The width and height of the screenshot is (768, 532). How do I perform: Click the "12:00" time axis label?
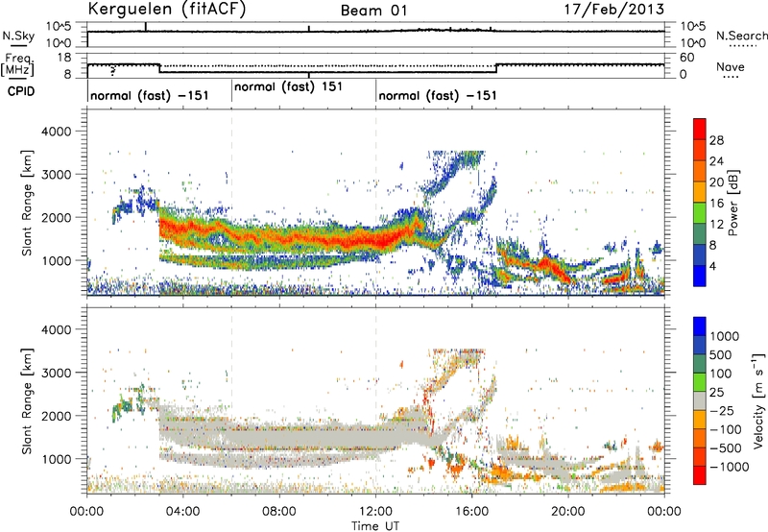tap(375, 512)
